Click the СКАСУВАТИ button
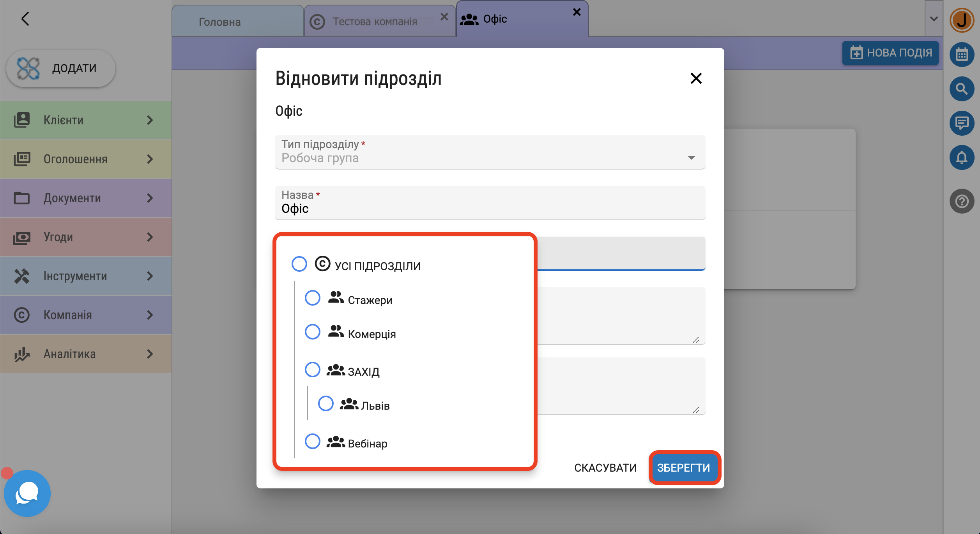This screenshot has width=980, height=534. (605, 468)
